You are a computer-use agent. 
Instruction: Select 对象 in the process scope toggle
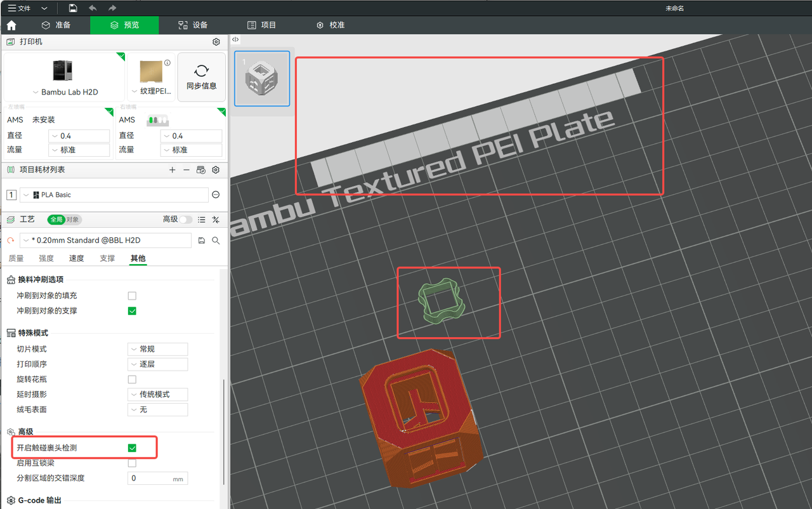(72, 220)
